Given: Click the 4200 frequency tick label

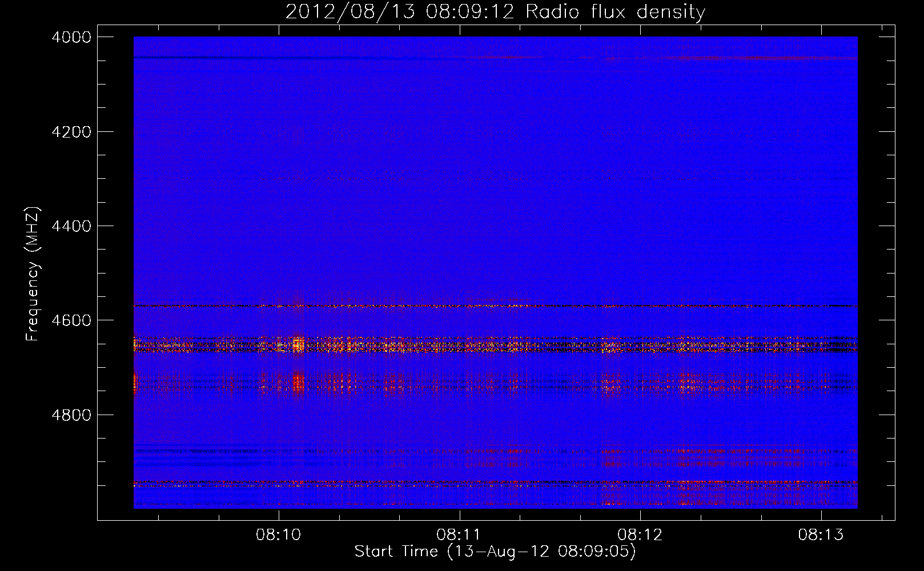Looking at the screenshot, I should 71,132.
